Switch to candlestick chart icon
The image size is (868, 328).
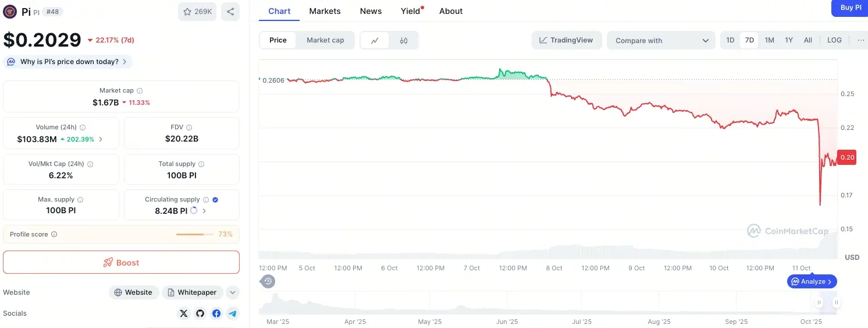[404, 40]
